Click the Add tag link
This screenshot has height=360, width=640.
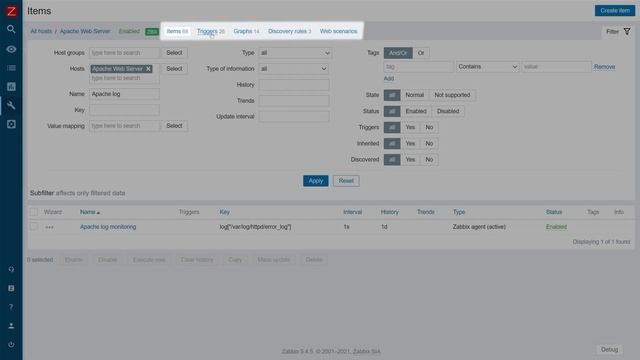coord(389,78)
